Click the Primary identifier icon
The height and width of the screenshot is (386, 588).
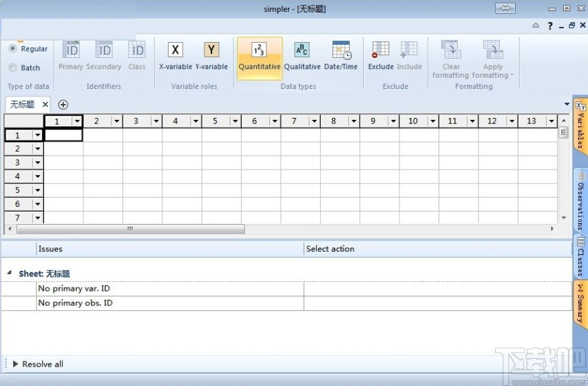pyautogui.click(x=71, y=50)
